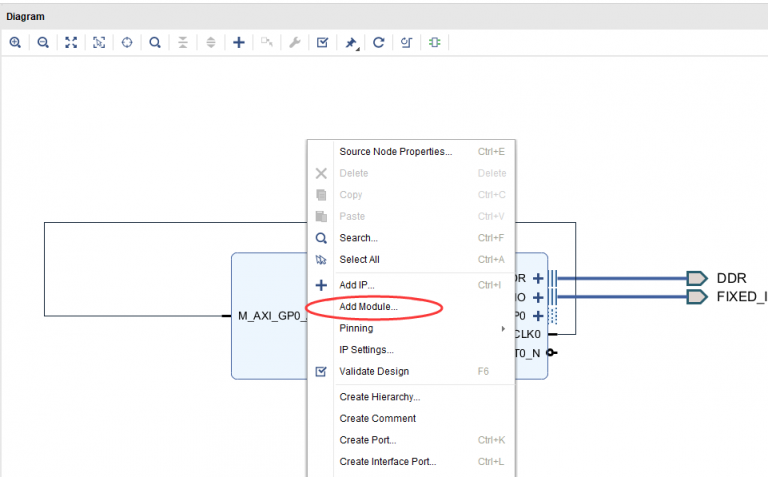768x477 pixels.
Task: Click the Zoom In toolbar icon
Action: 15,43
